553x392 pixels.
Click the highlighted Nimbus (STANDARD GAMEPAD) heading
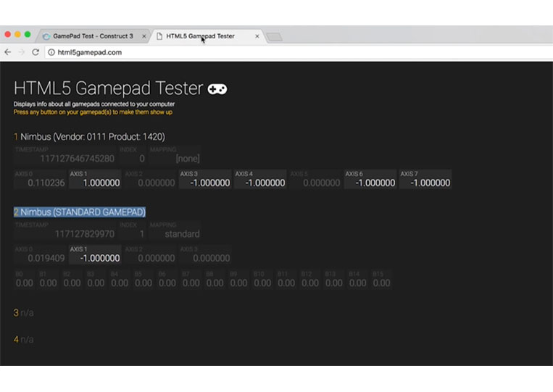(79, 212)
